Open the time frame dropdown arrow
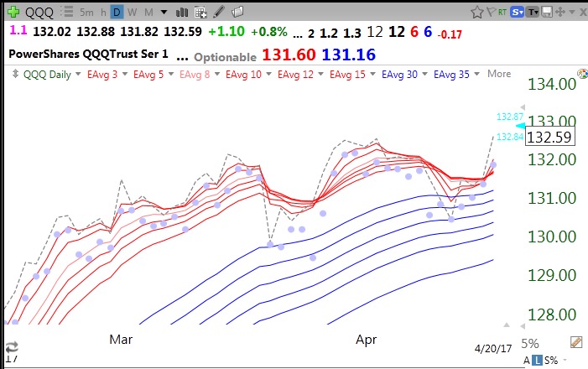This screenshot has height=369, width=588. (164, 13)
